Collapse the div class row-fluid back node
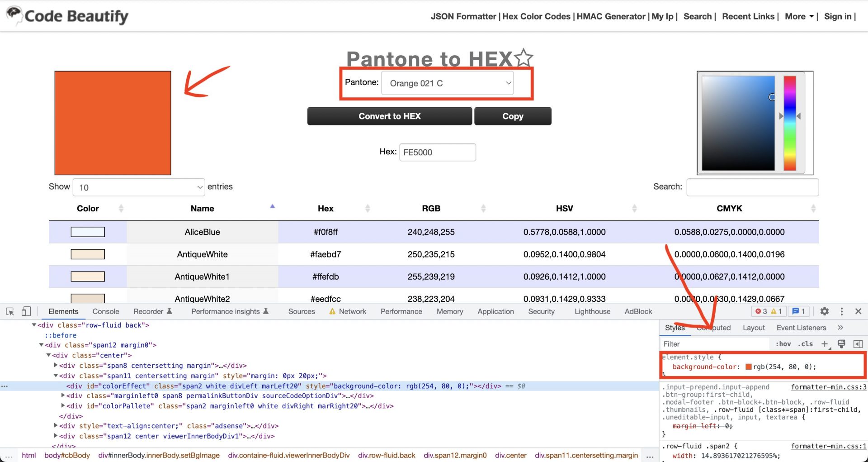Viewport: 868px width, 462px height. [x=34, y=325]
